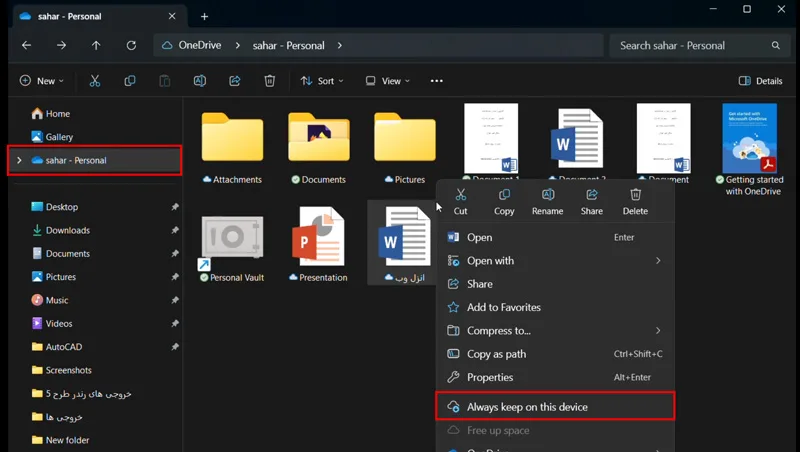Select the انزل وب Word file
This screenshot has width=800, height=452.
(404, 244)
